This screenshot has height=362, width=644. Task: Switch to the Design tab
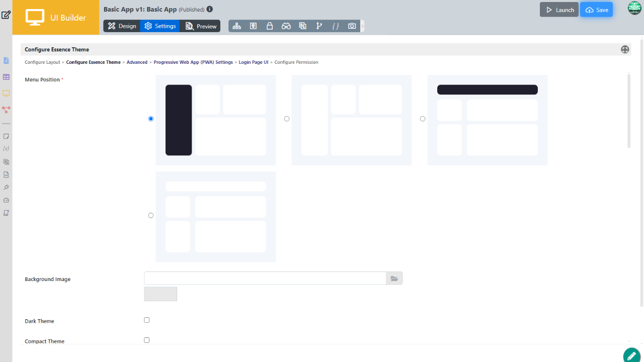122,26
